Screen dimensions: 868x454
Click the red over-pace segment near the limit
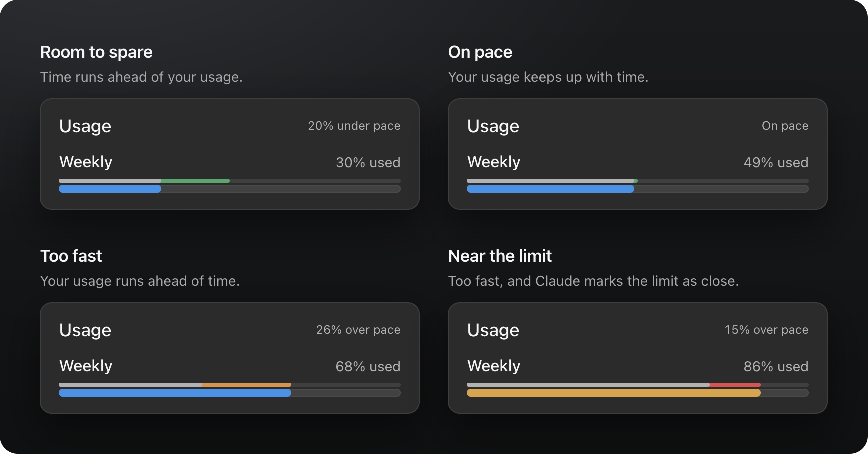pos(735,385)
